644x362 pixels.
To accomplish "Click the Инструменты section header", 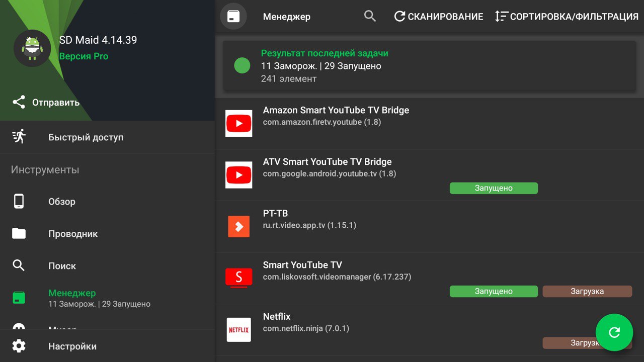I will [x=45, y=170].
